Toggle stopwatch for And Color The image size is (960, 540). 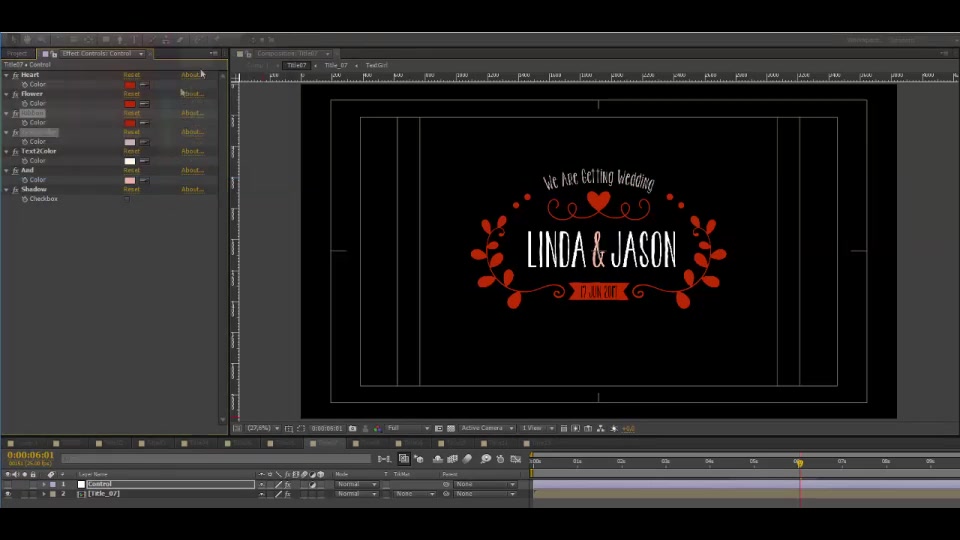(x=24, y=180)
